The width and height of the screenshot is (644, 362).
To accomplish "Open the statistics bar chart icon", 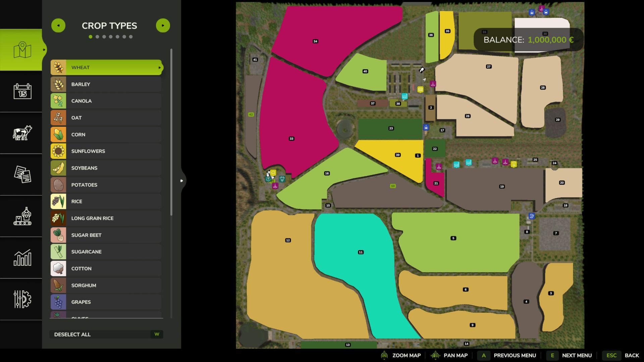I will point(22,257).
